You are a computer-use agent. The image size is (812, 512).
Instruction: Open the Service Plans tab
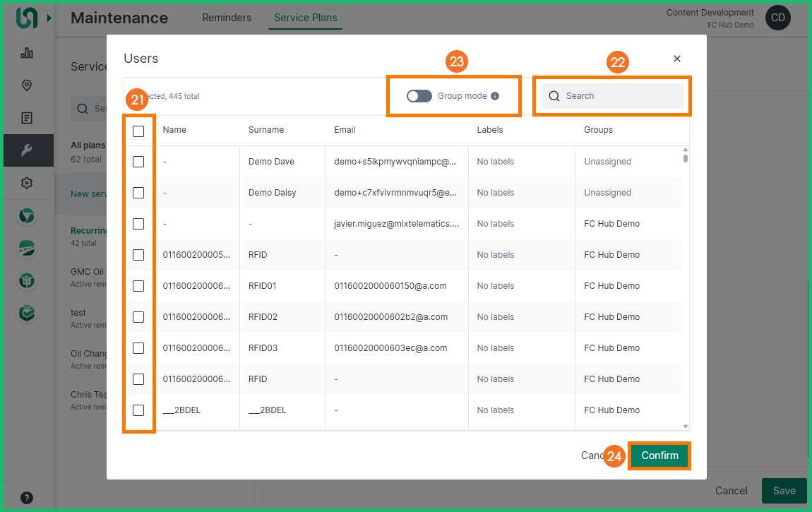point(305,18)
